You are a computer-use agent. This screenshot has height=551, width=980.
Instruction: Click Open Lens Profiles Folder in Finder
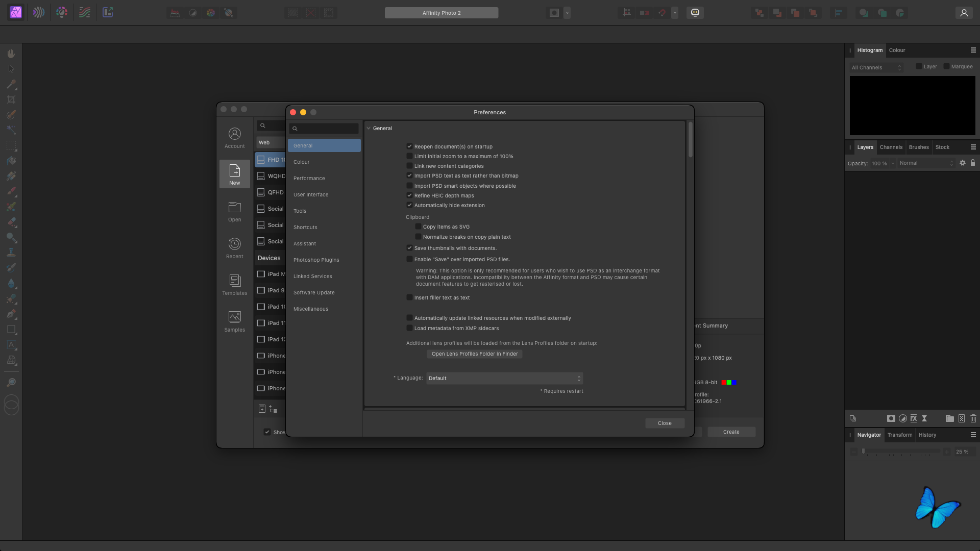475,354
